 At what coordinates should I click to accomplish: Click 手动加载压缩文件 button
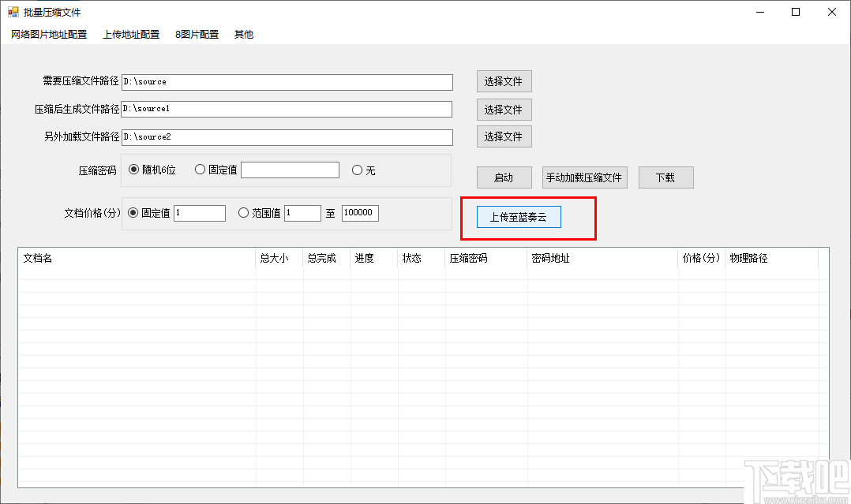click(x=584, y=177)
